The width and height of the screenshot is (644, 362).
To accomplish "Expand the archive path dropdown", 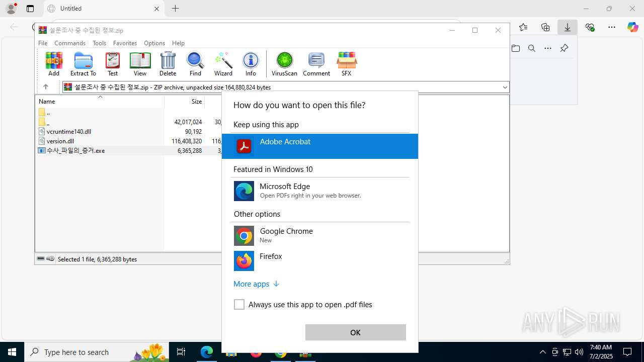I will tap(505, 87).
